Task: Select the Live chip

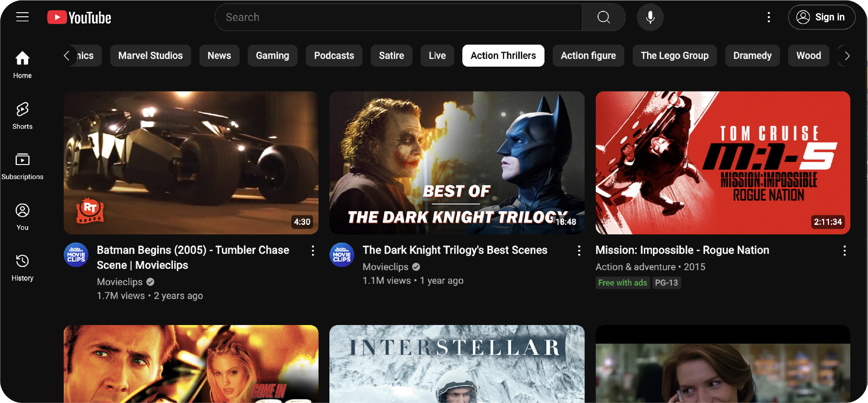Action: point(437,56)
